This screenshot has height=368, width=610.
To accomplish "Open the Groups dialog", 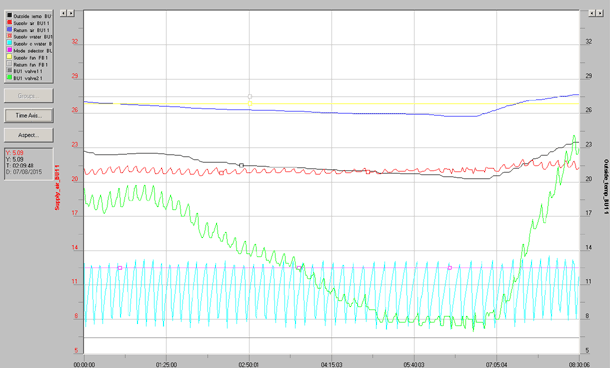I will [x=28, y=95].
